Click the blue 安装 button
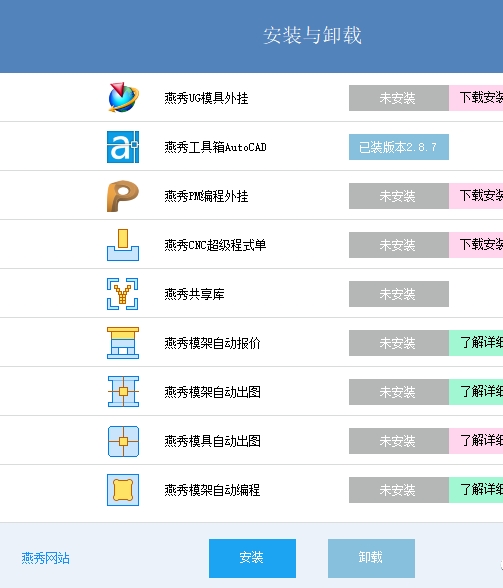 click(252, 558)
